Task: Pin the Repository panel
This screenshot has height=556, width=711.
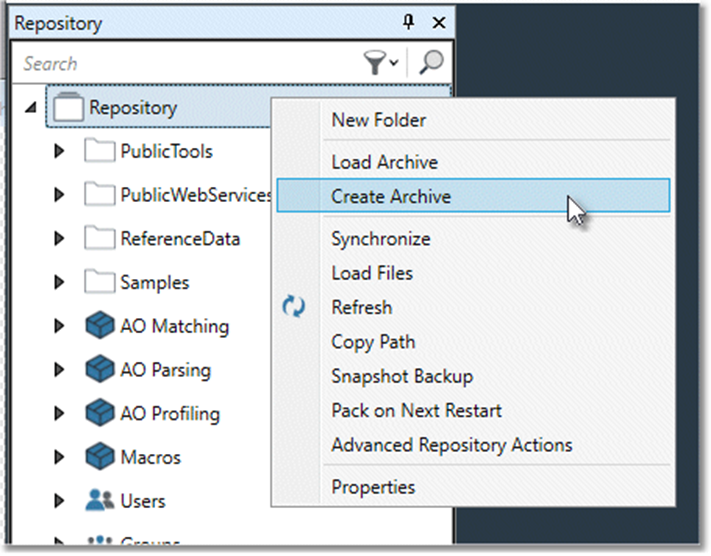Action: point(408,22)
